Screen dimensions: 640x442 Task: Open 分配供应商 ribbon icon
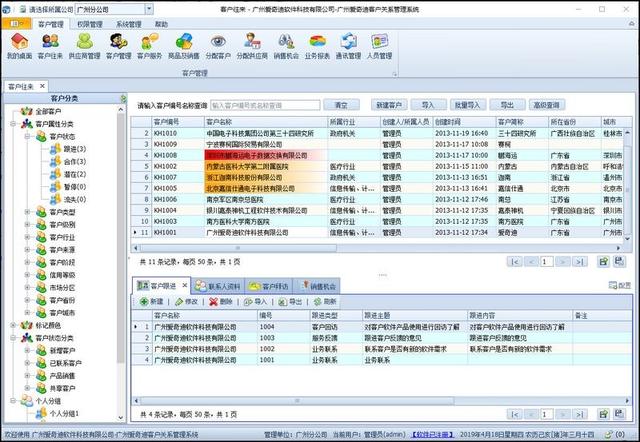click(x=252, y=46)
